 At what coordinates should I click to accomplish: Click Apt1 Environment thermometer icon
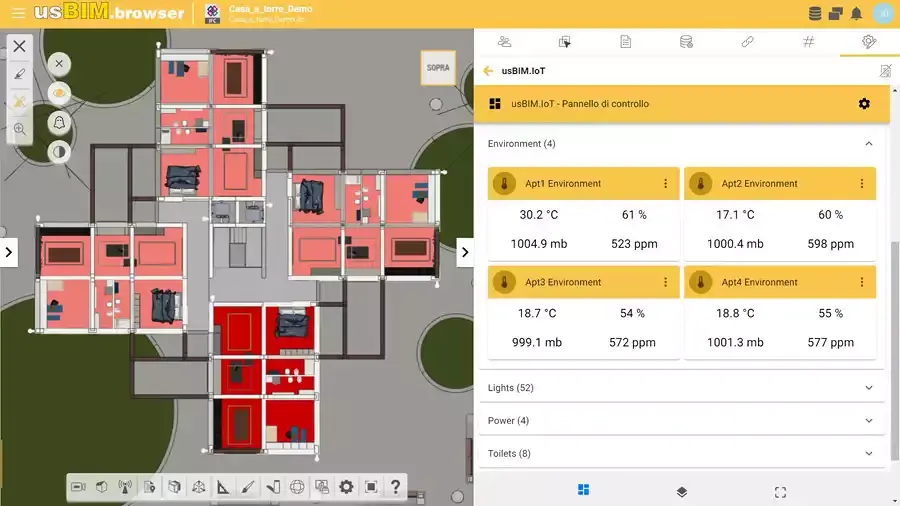(x=504, y=184)
